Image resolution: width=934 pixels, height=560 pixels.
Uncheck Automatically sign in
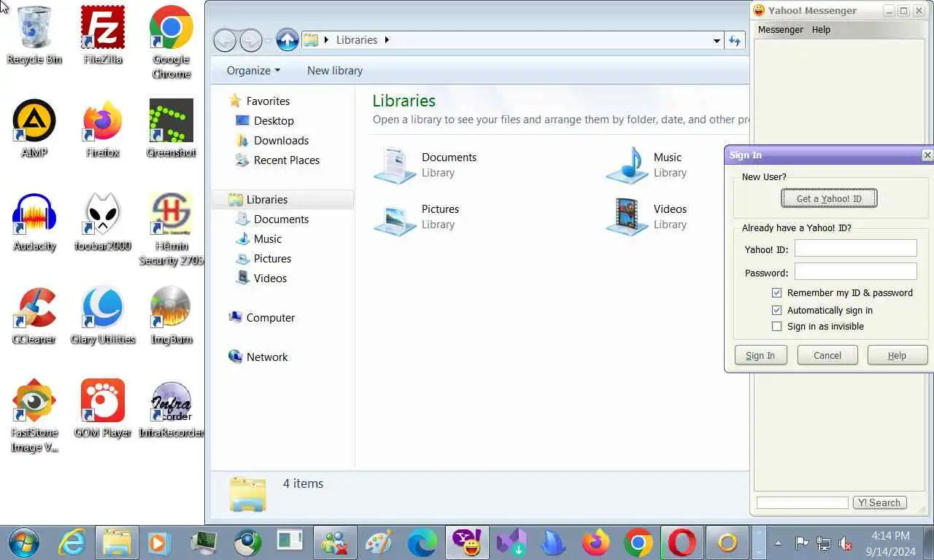tap(776, 310)
